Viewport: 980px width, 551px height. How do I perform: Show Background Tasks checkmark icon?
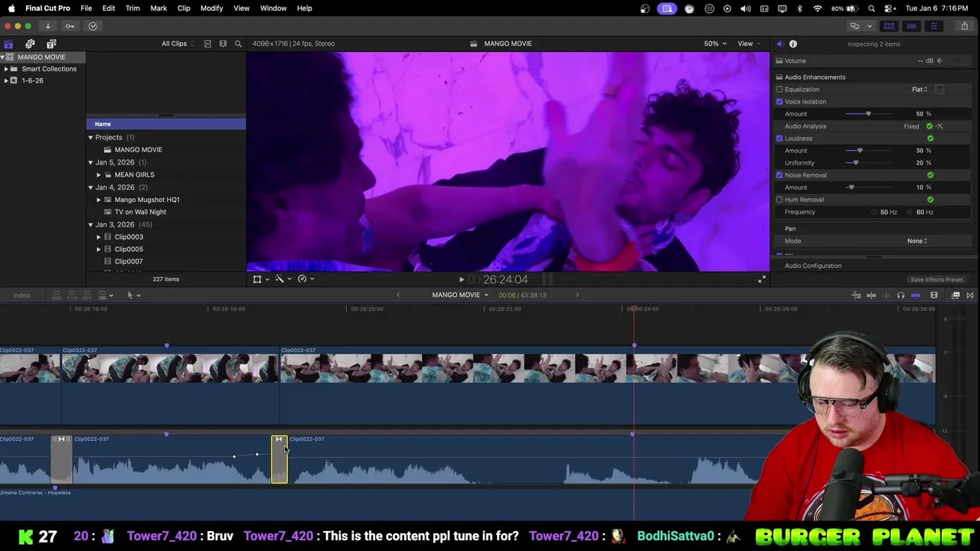(93, 26)
